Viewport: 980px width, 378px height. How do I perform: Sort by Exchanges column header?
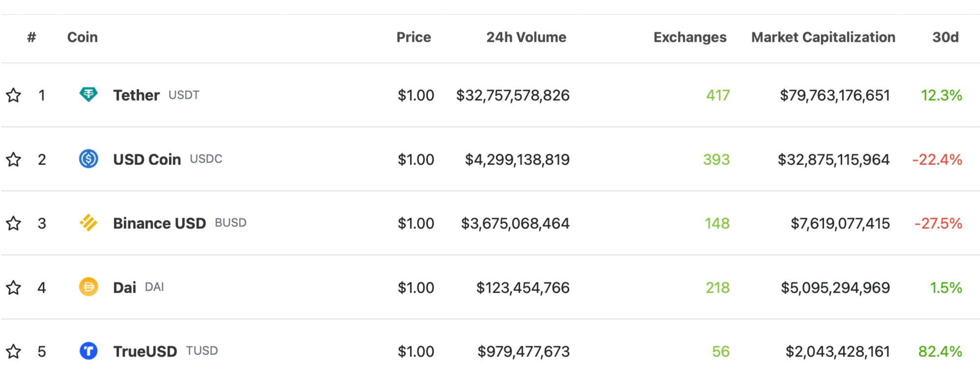689,37
